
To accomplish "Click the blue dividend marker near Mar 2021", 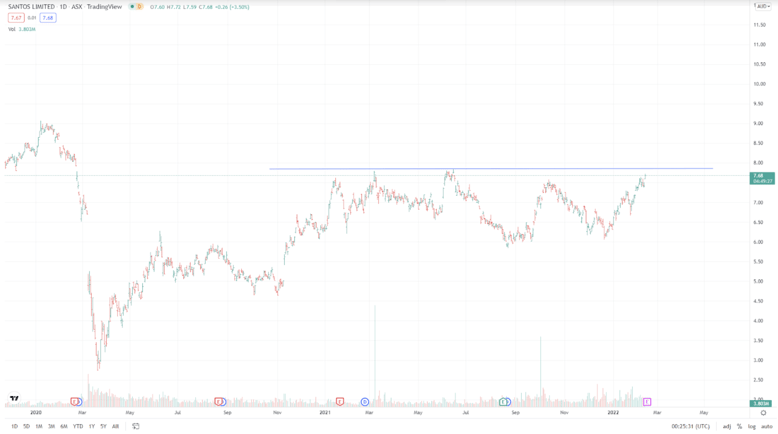I will coord(365,402).
